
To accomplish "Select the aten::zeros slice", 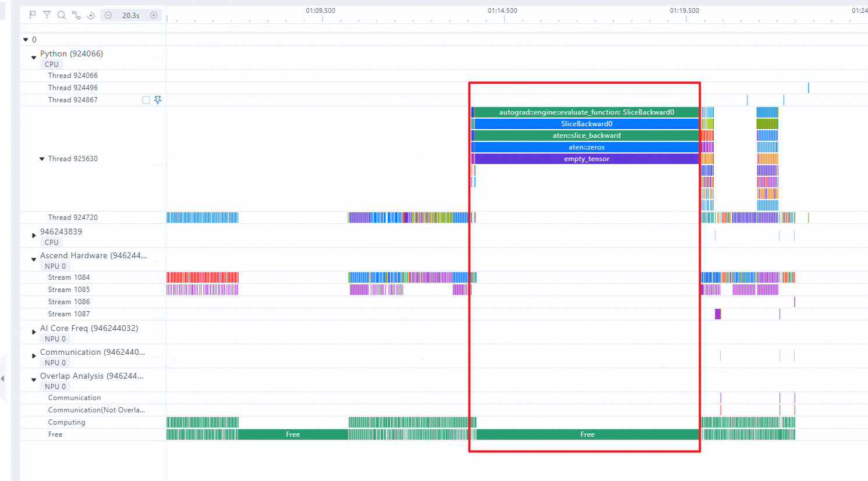I will 586,147.
